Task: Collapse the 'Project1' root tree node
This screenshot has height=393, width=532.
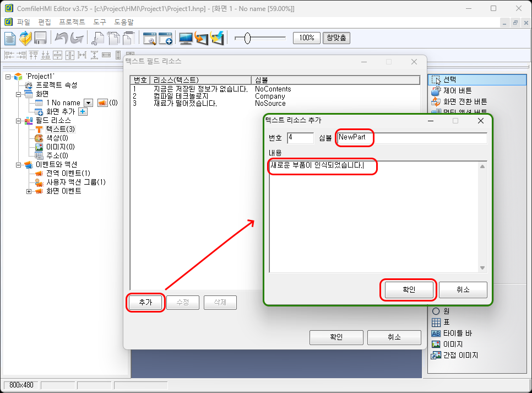Action: click(x=8, y=77)
